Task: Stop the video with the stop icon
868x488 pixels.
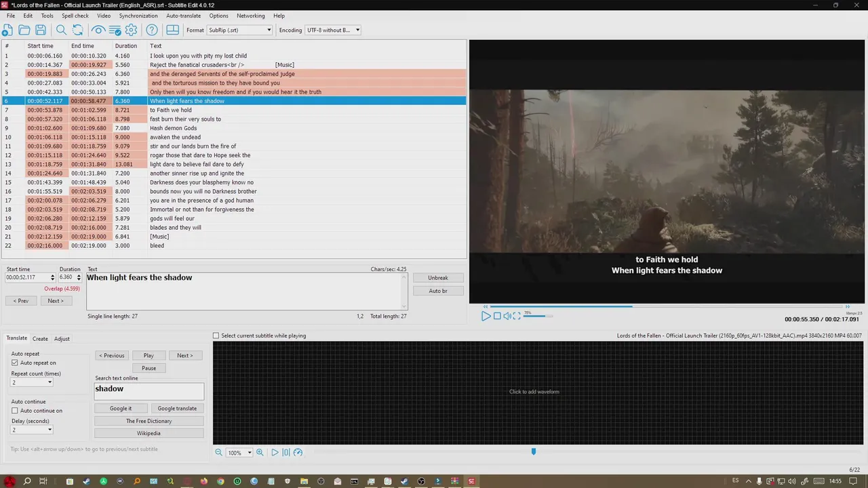Action: click(497, 316)
